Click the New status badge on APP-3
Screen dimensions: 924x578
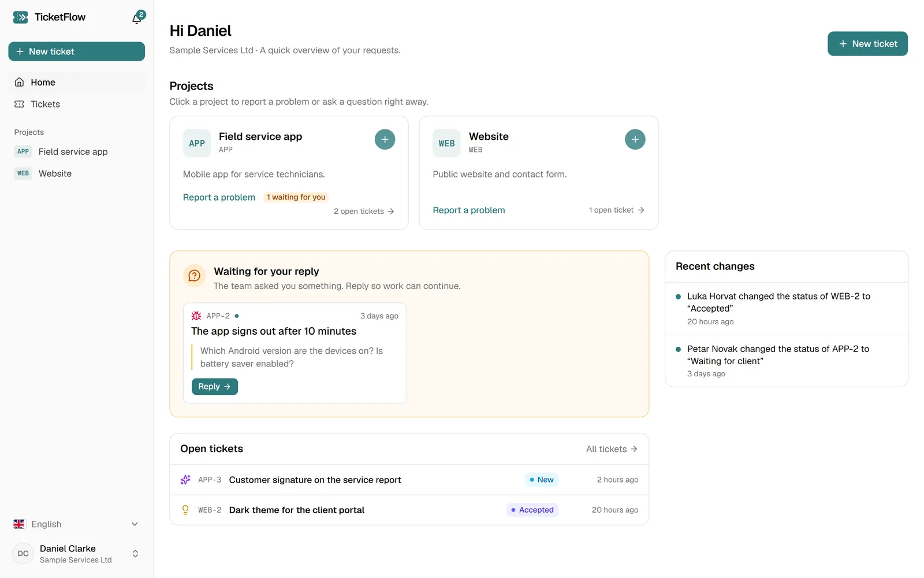542,480
